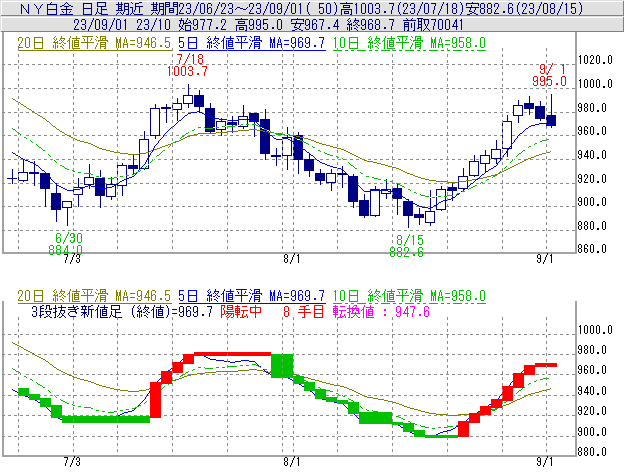Viewport: 624px width, 475px height.
Task: Click the open price 始977.2
Action: tap(203, 25)
